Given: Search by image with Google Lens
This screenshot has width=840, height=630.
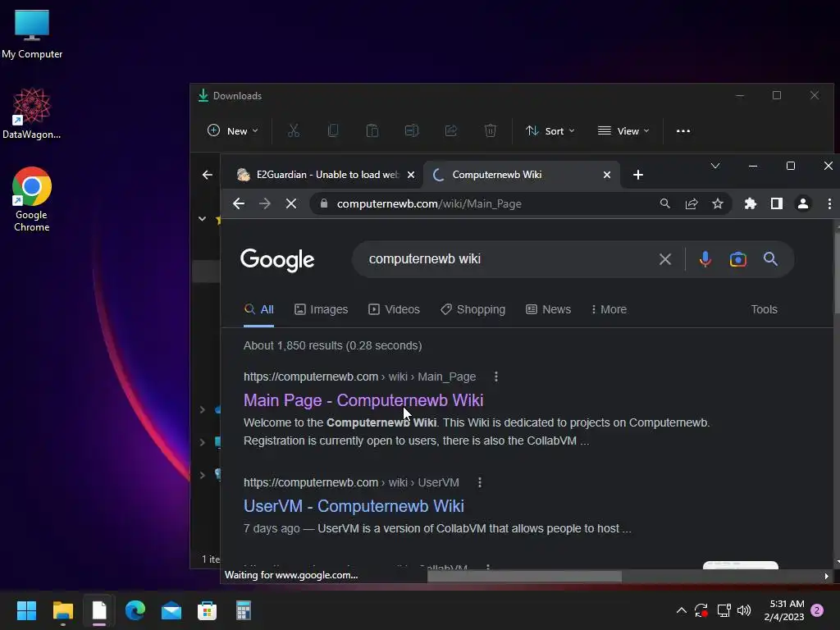Looking at the screenshot, I should point(737,259).
